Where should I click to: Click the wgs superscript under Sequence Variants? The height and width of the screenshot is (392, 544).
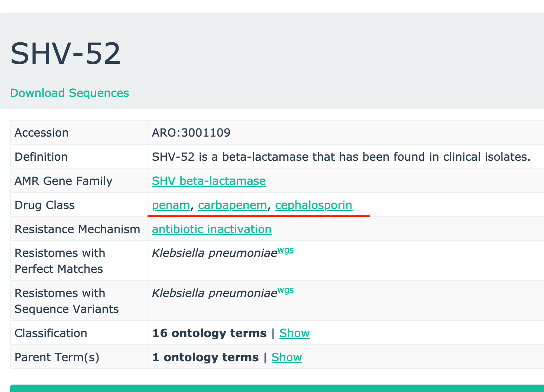pyautogui.click(x=285, y=291)
